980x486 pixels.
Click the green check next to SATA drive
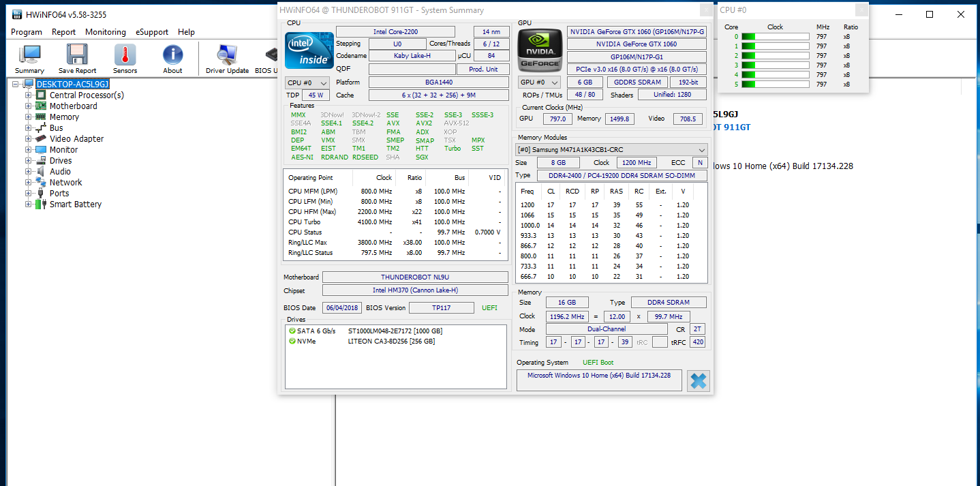click(x=292, y=331)
